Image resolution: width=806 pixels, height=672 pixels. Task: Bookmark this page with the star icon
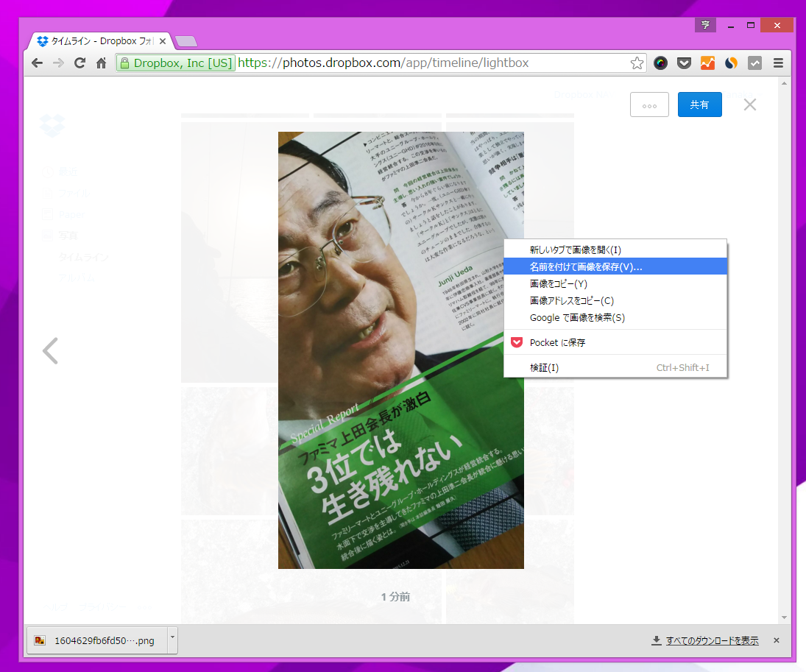coord(637,63)
